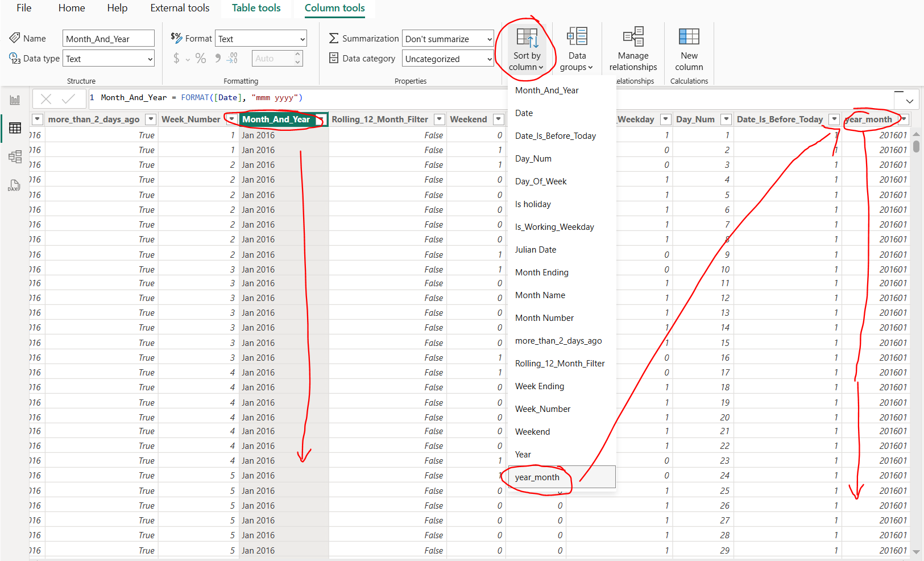The width and height of the screenshot is (924, 561).
Task: Choose year_month in the sort list
Action: 562,477
